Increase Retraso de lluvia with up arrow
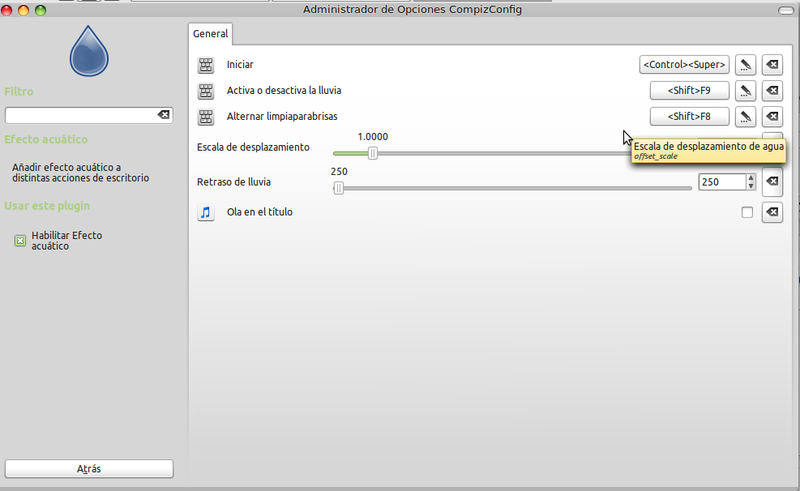Image resolution: width=800 pixels, height=491 pixels. [751, 178]
